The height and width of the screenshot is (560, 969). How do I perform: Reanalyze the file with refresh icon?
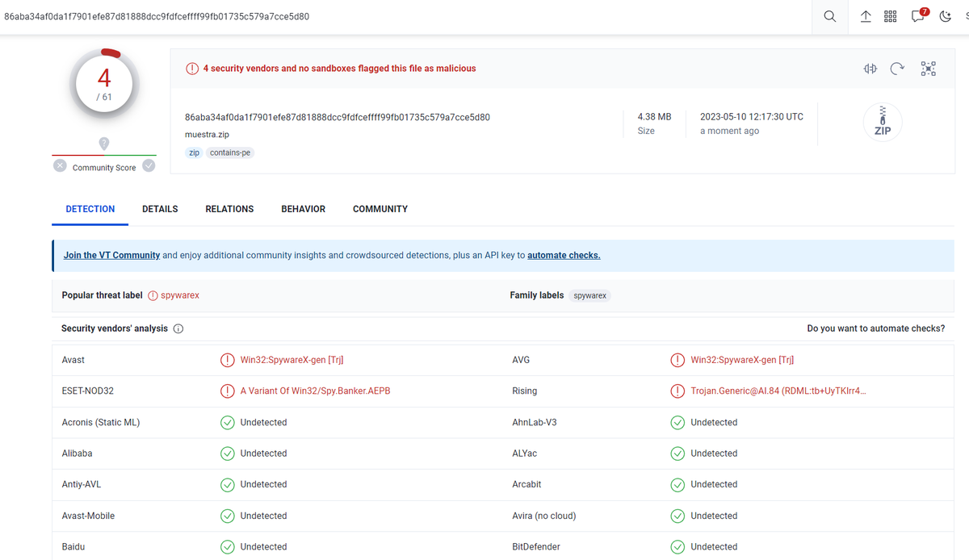(897, 69)
